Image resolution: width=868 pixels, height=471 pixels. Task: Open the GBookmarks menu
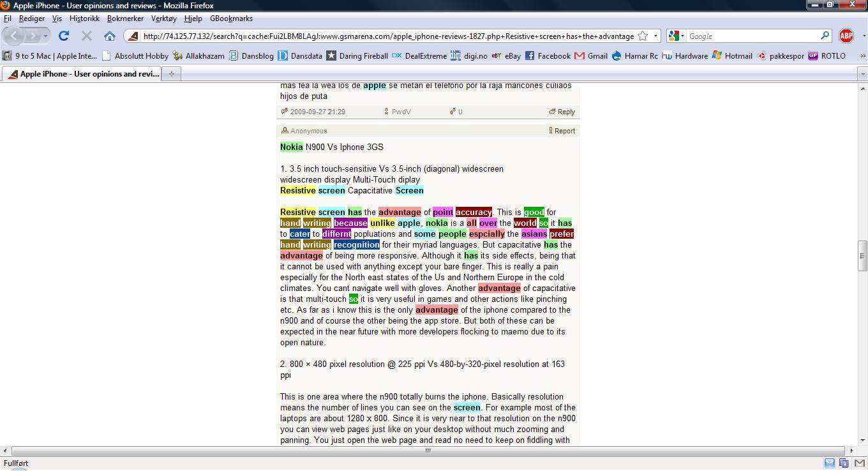pyautogui.click(x=231, y=19)
